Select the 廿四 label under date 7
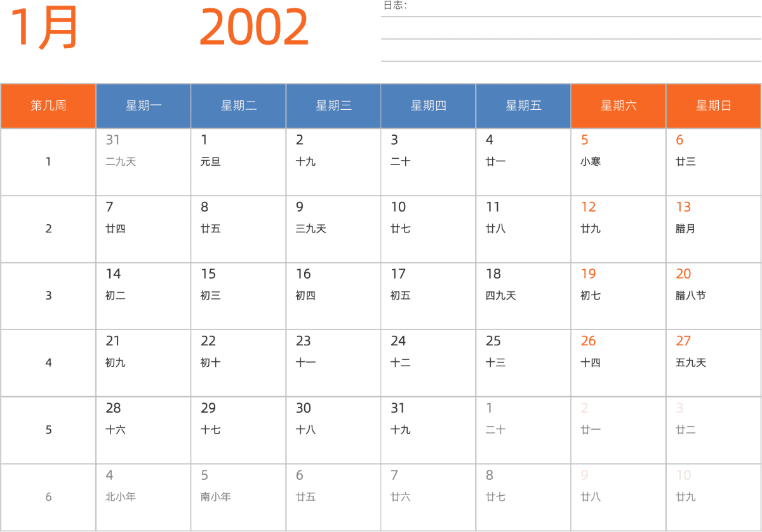This screenshot has height=532, width=762. click(116, 229)
